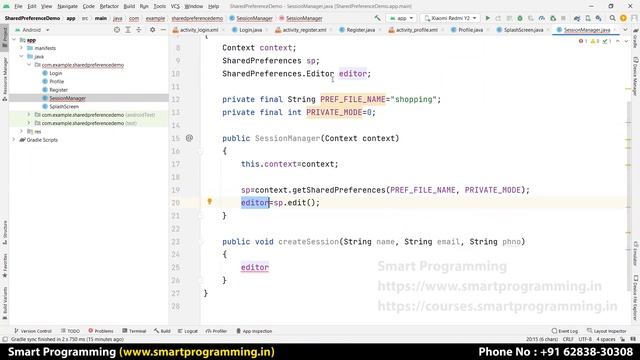
Task: Expand the res folder
Action: coord(22,131)
